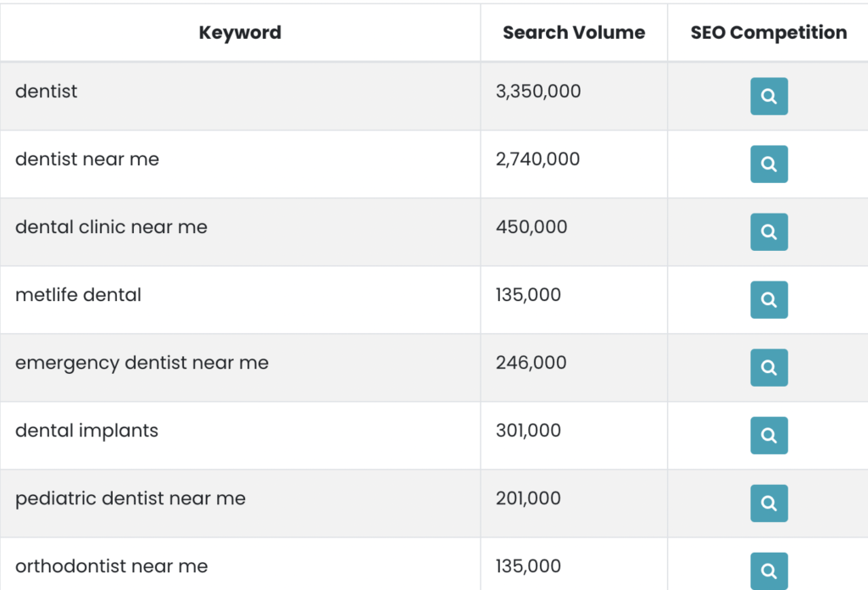Open magnifier for 'orthodontist near me' row
This screenshot has width=868, height=590.
[769, 571]
